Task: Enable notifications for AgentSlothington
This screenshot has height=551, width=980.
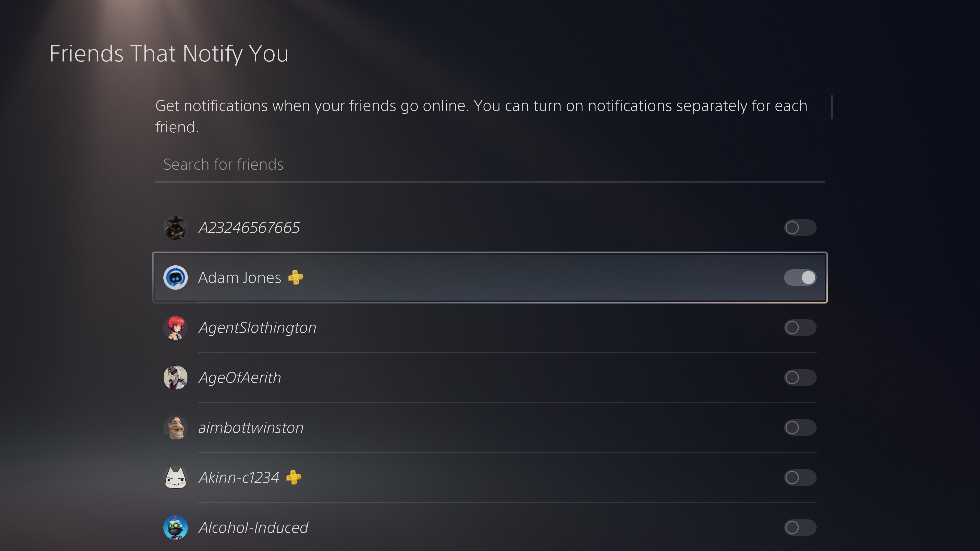Action: (x=800, y=327)
